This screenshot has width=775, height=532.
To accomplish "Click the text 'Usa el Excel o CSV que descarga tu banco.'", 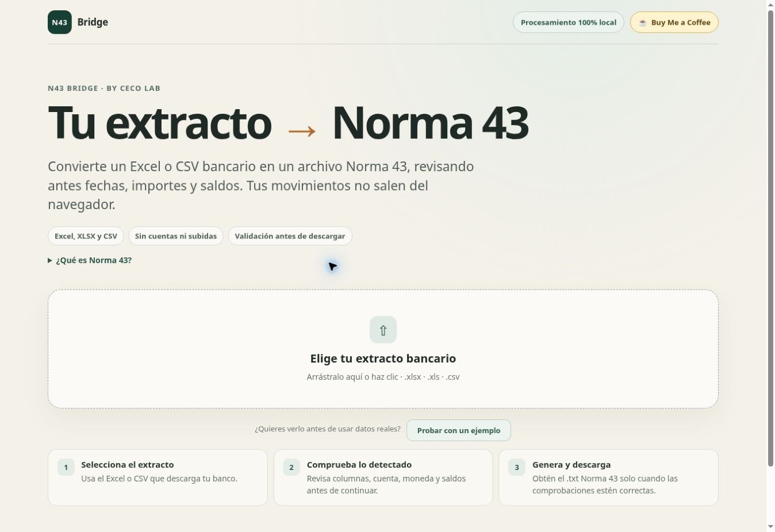I will point(159,479).
